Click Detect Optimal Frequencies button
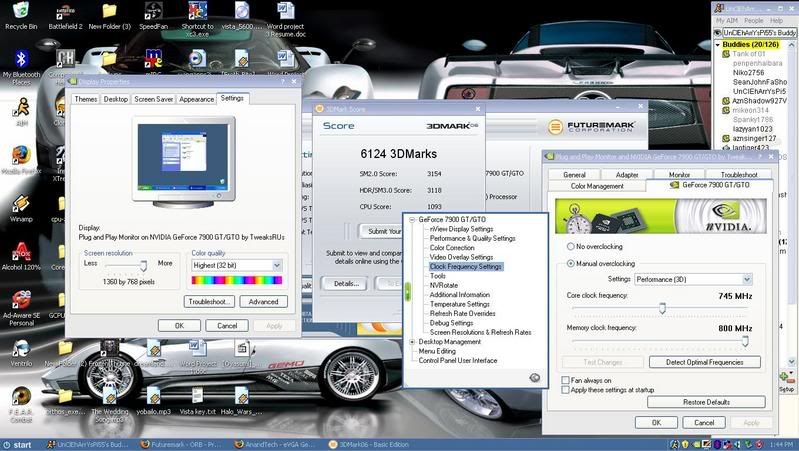 [705, 362]
